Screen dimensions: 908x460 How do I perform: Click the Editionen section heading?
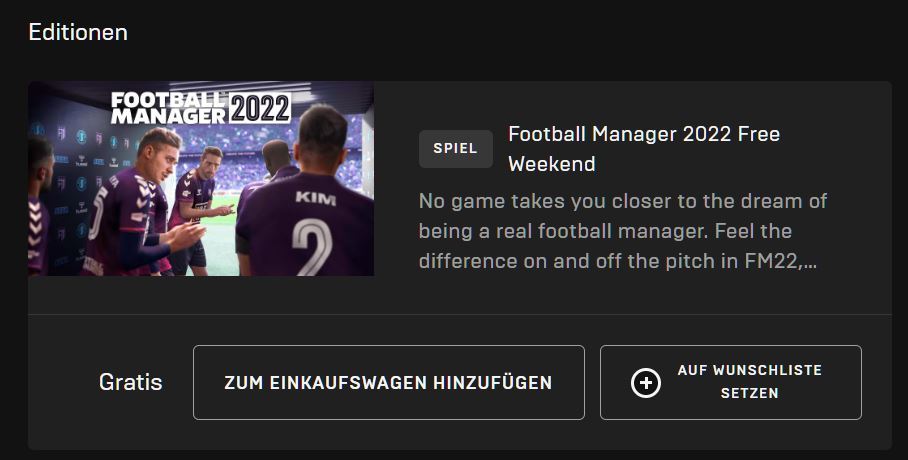78,32
